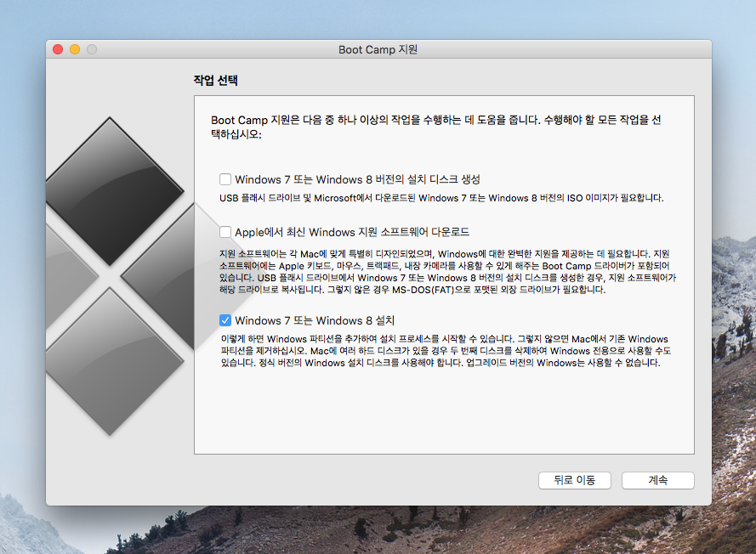The image size is (756, 554).
Task: Check the Apple Windows support software download option
Action: coord(225,232)
